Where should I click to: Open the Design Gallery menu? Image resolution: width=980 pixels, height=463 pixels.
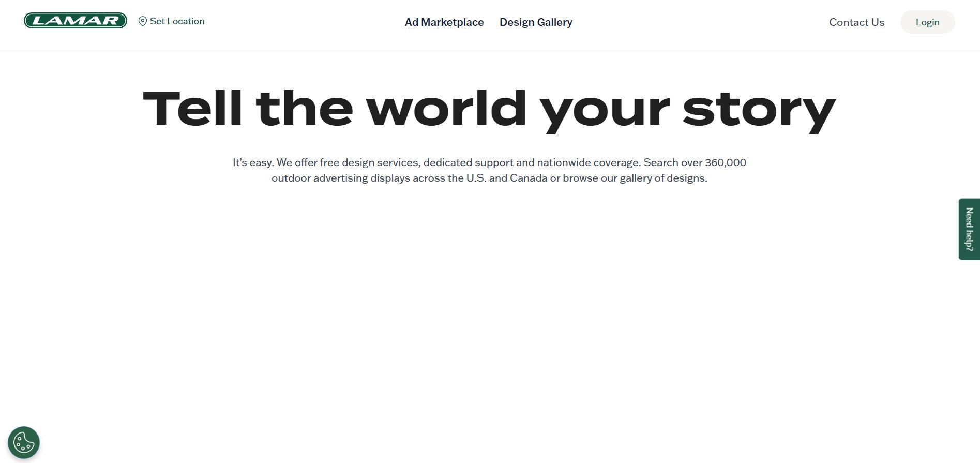coord(536,22)
